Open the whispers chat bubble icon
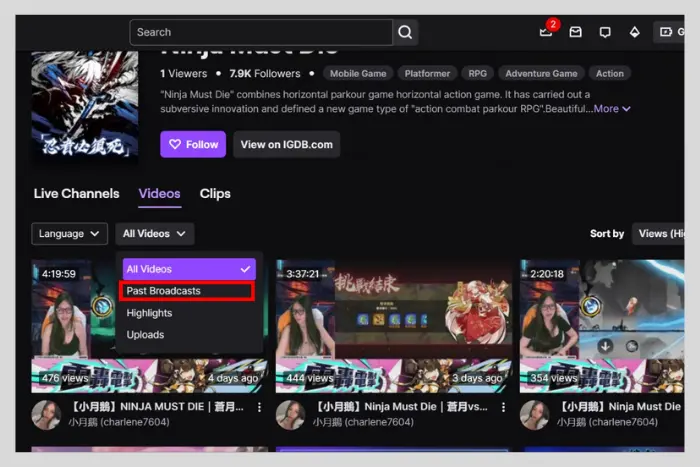Image resolution: width=700 pixels, height=467 pixels. point(605,32)
